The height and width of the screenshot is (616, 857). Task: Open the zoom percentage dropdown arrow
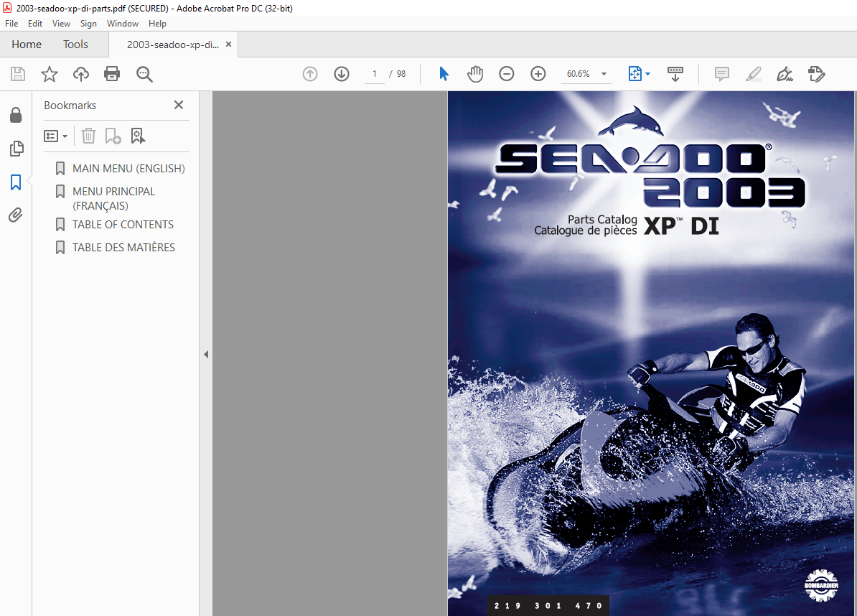tap(604, 74)
